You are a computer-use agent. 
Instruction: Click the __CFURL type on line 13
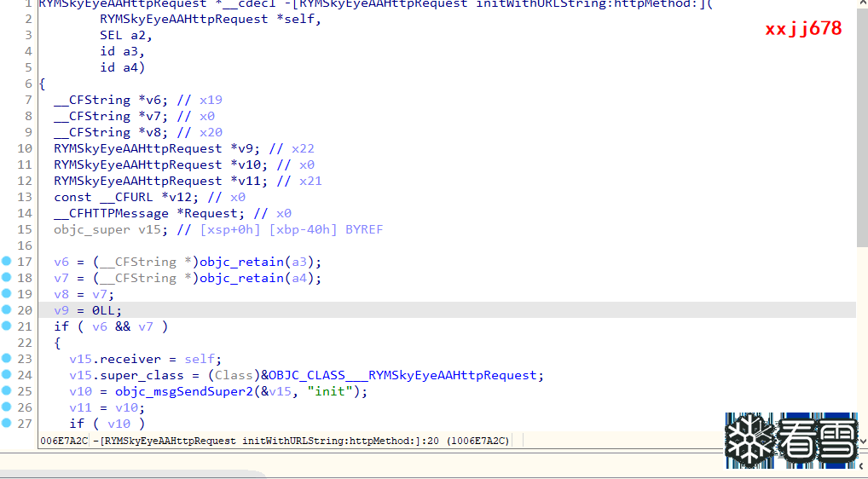coord(126,198)
